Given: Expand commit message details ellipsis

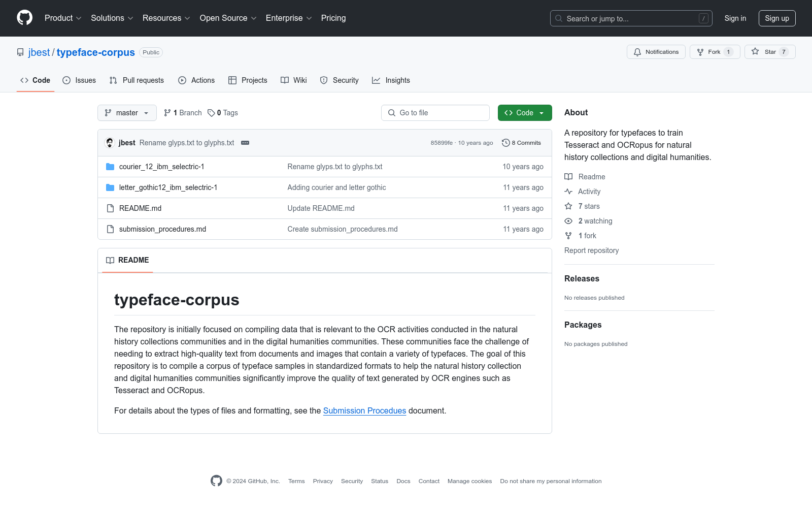Looking at the screenshot, I should 245,143.
